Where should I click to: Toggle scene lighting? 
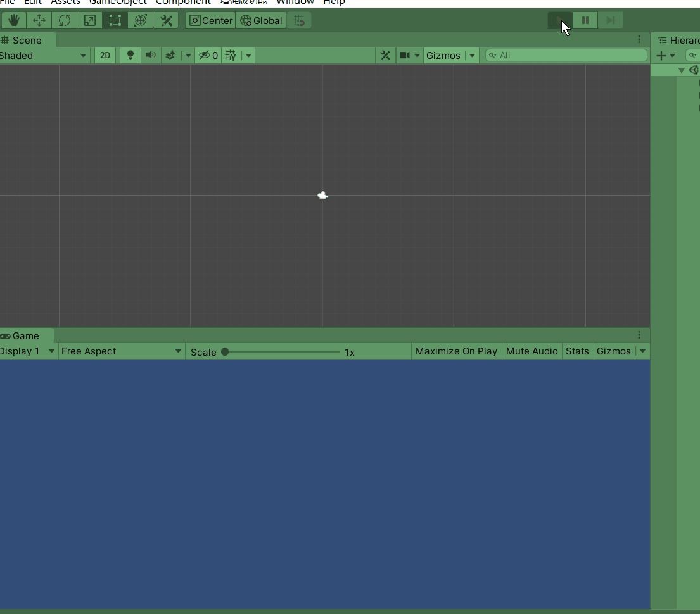(x=130, y=55)
